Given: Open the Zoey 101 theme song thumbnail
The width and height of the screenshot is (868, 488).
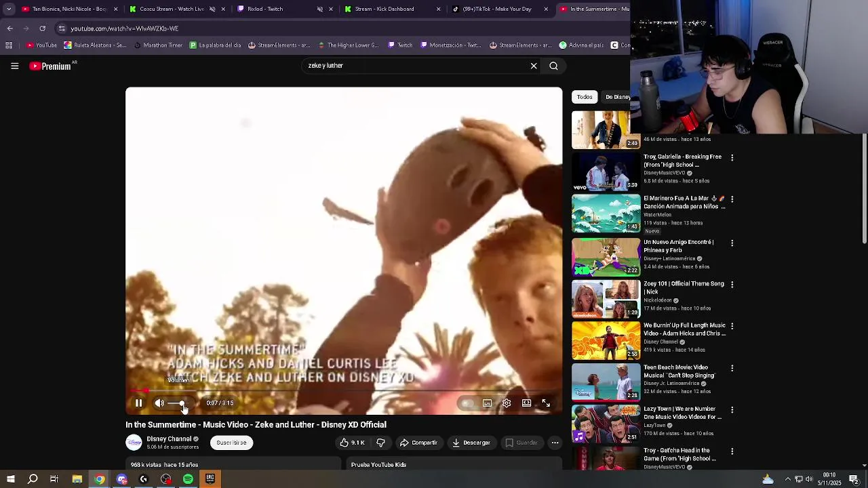Looking at the screenshot, I should (x=606, y=298).
